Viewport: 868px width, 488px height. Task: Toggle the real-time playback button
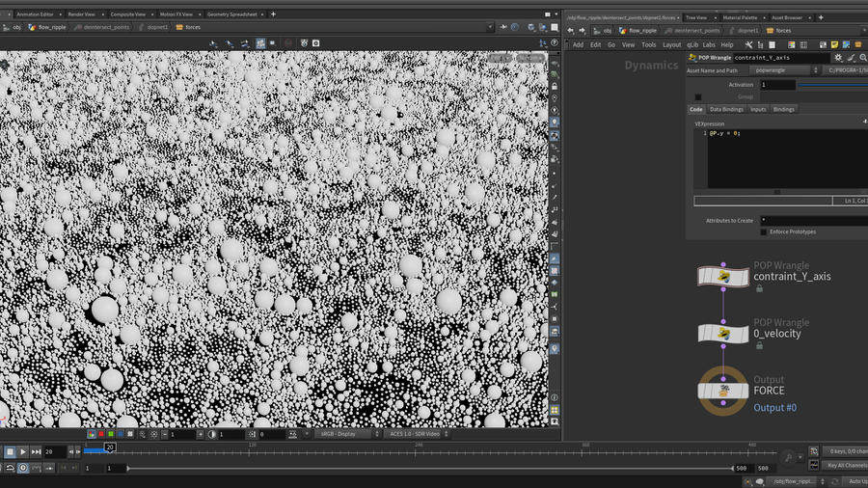[x=23, y=468]
